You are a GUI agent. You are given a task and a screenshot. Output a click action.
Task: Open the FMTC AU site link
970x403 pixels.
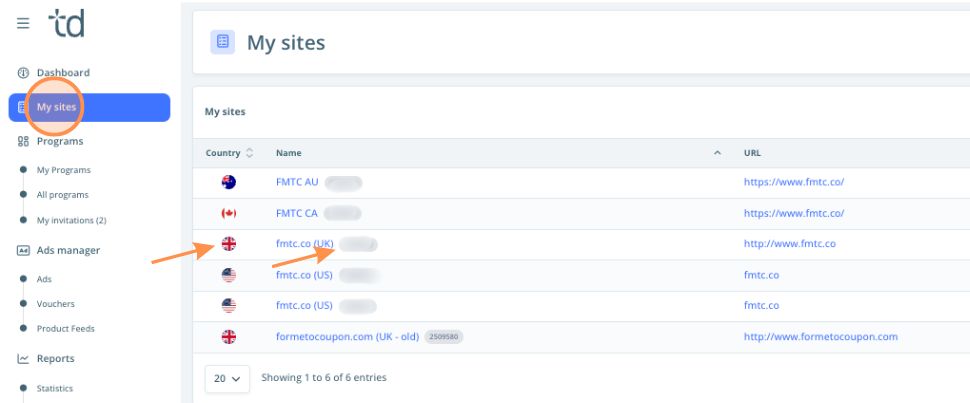297,183
